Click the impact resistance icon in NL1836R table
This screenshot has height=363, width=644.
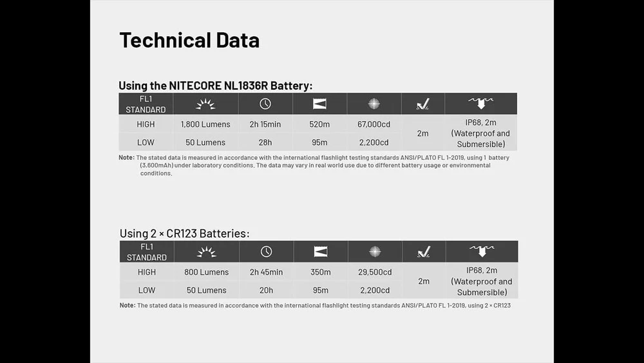coord(422,104)
